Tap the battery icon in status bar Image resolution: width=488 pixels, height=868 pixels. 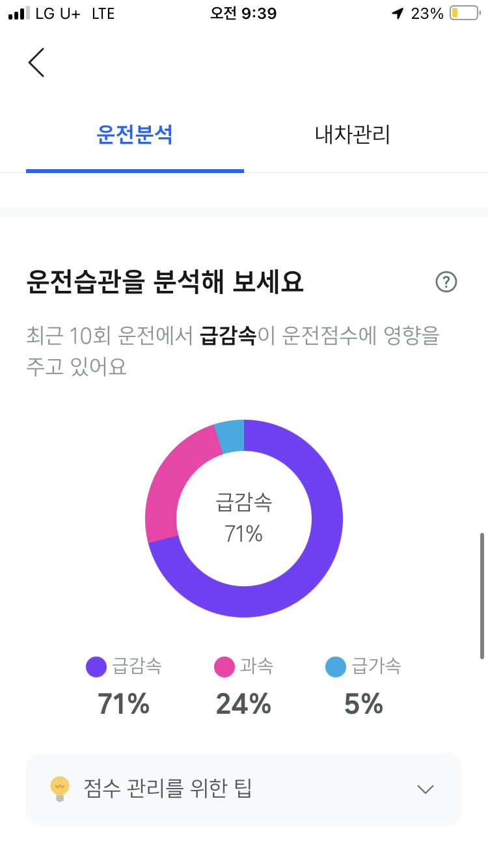tap(465, 14)
